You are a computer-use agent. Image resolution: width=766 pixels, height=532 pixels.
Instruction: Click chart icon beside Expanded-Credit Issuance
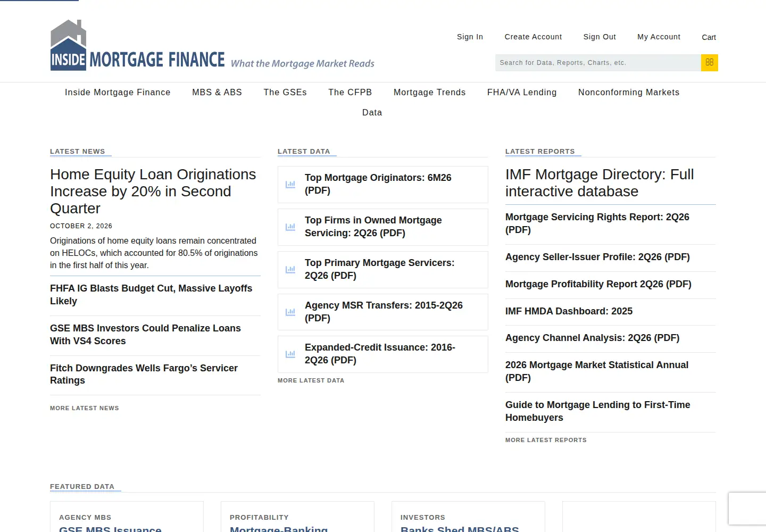coord(290,354)
